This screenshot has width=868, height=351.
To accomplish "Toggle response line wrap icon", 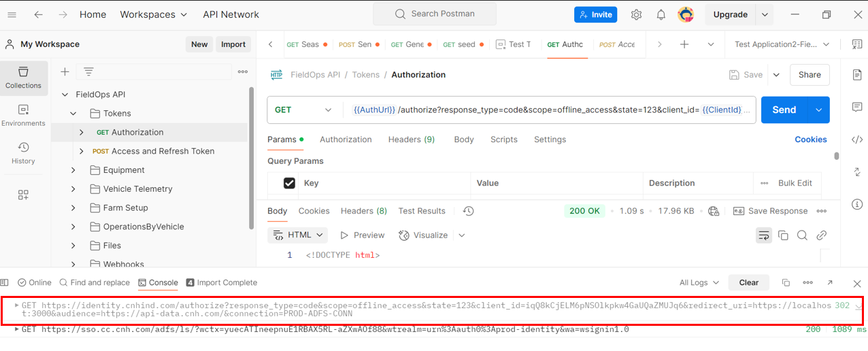I will tap(764, 235).
